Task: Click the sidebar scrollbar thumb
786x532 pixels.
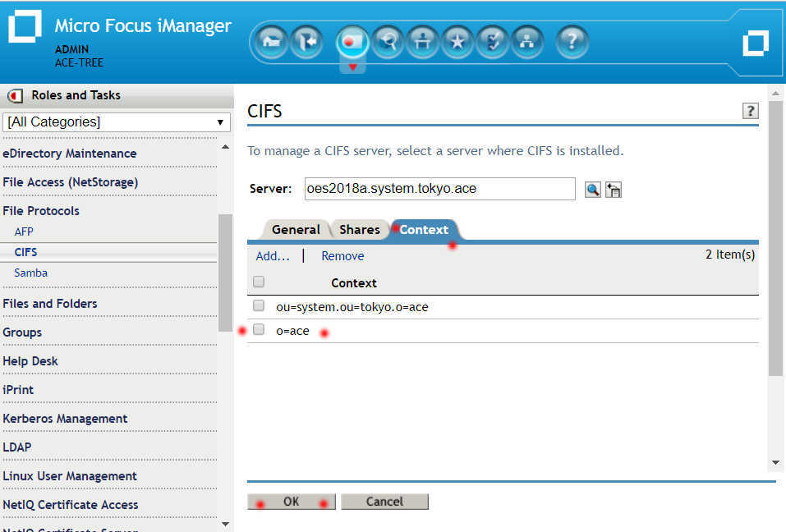Action: tap(226, 273)
